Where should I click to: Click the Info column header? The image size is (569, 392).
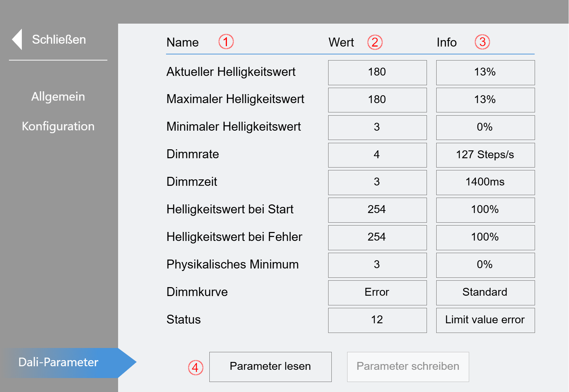(447, 43)
